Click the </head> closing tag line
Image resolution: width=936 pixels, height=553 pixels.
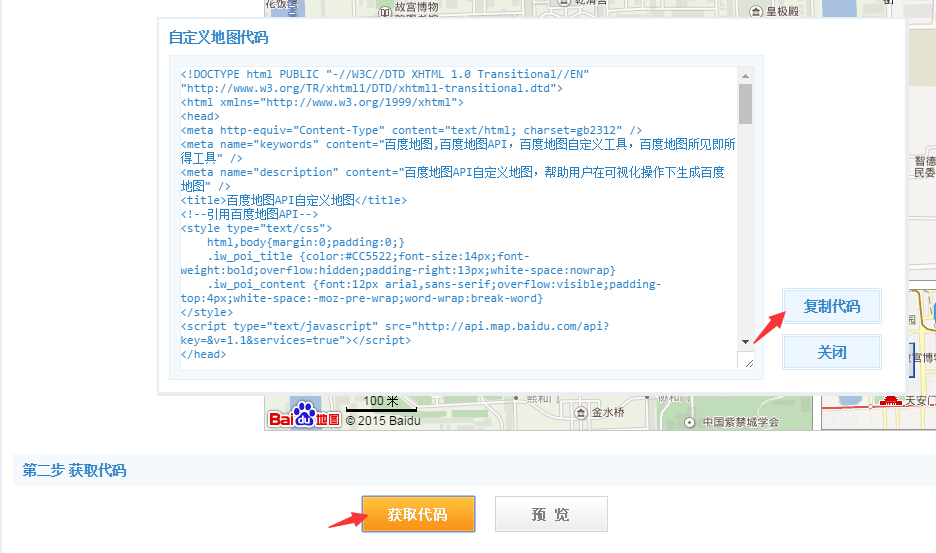click(x=204, y=354)
